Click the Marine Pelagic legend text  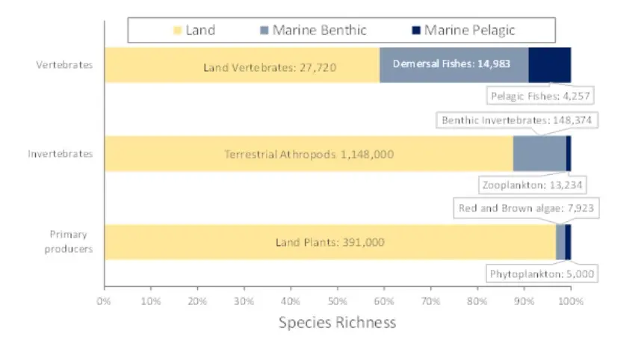coord(469,31)
